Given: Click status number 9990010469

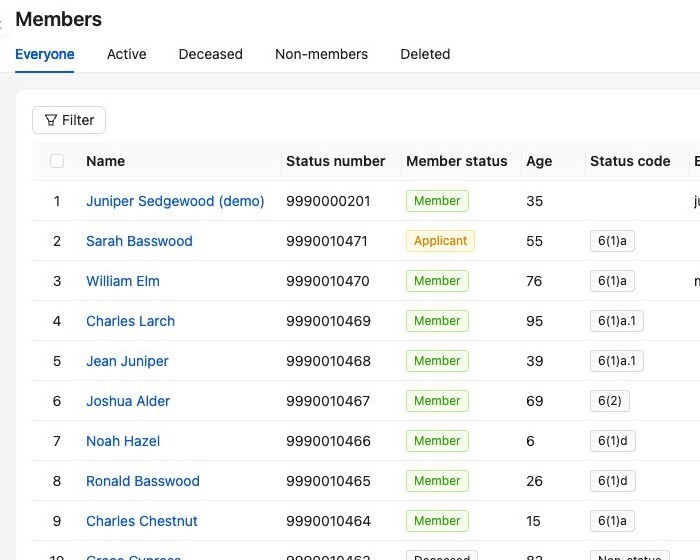Looking at the screenshot, I should point(329,321).
